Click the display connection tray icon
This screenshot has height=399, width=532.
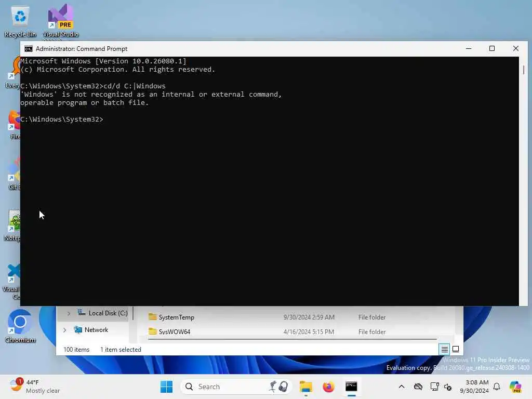[434, 387]
